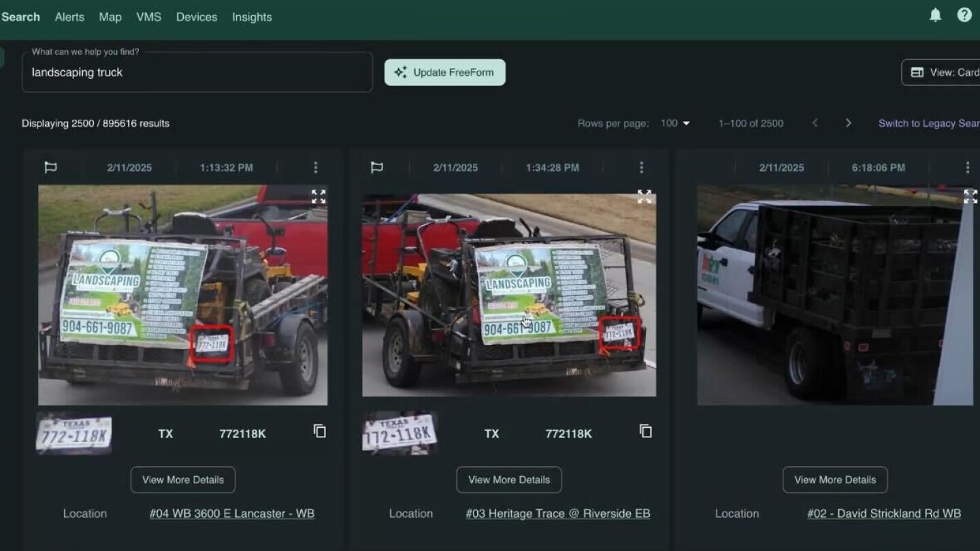Flag the 1:34:28 PM result card
The width and height of the screenshot is (980, 551).
tap(376, 167)
